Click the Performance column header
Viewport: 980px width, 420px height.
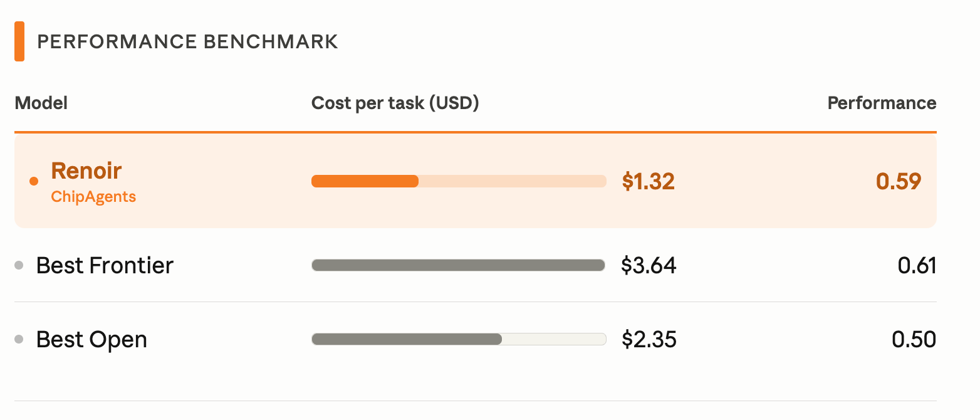882,103
